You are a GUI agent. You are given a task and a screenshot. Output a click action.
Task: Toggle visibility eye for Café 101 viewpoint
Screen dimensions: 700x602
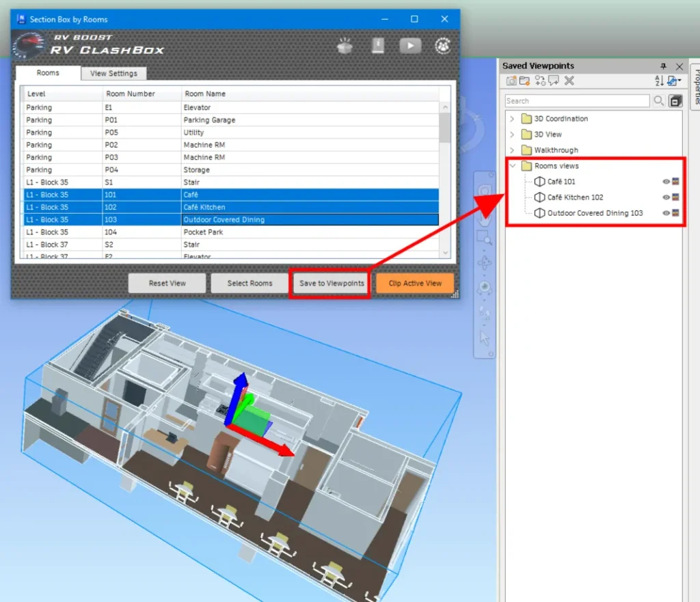pos(666,182)
